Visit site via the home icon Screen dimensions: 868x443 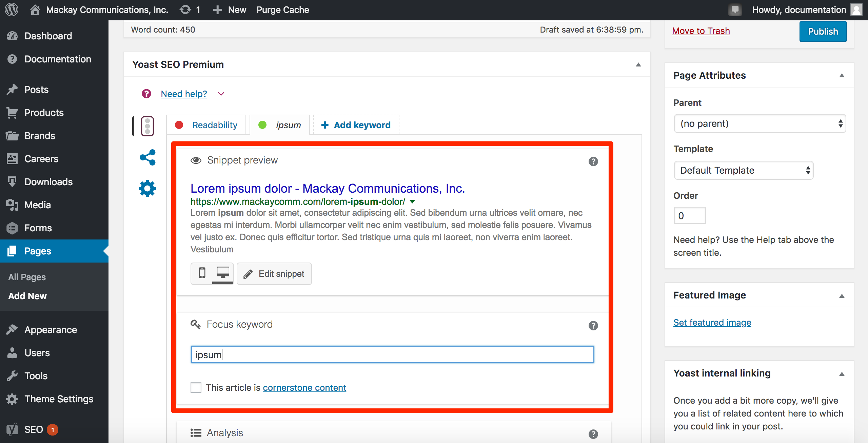coord(35,9)
